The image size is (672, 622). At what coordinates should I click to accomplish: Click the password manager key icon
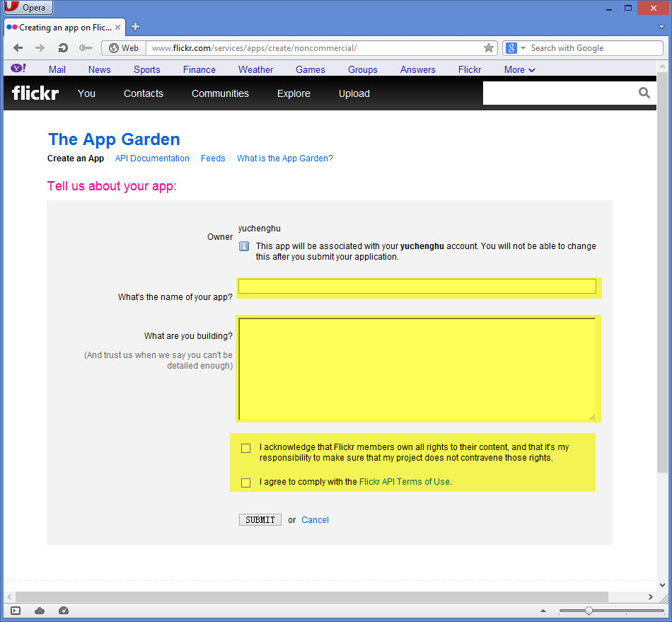[86, 48]
